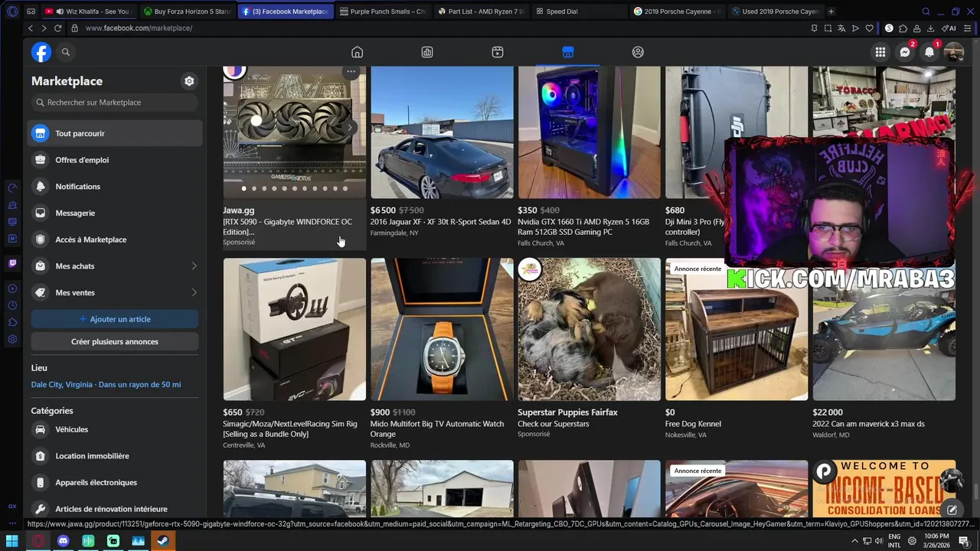Open Mido Multifort watch listing image
980x551 pixels.
[x=442, y=329]
